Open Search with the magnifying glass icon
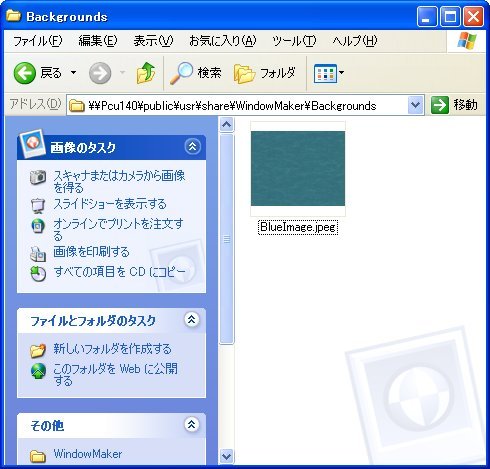490x469 pixels. click(182, 73)
